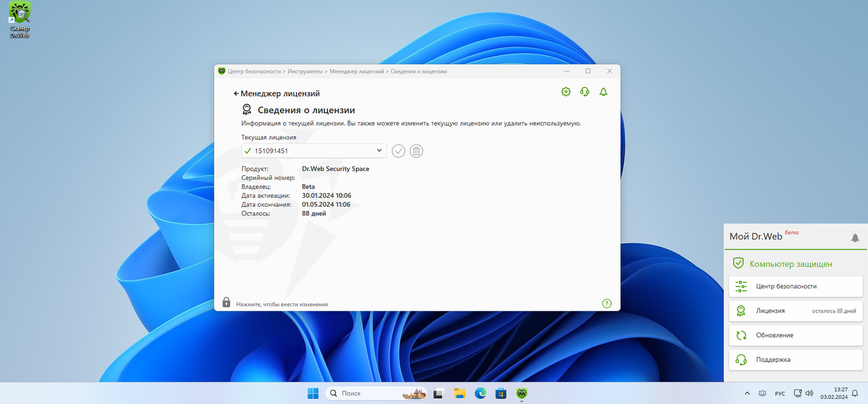868x404 pixels.
Task: Maximize the license information window
Action: tap(588, 71)
